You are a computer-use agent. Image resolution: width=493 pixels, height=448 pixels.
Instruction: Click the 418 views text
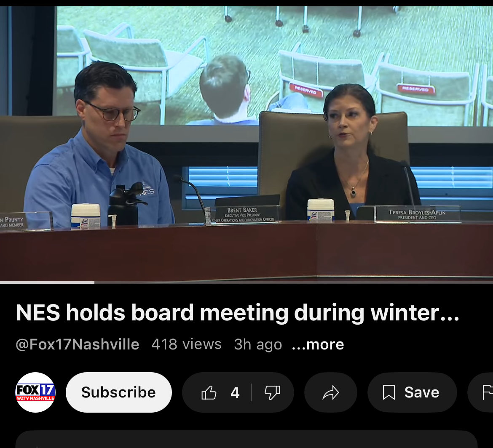186,344
